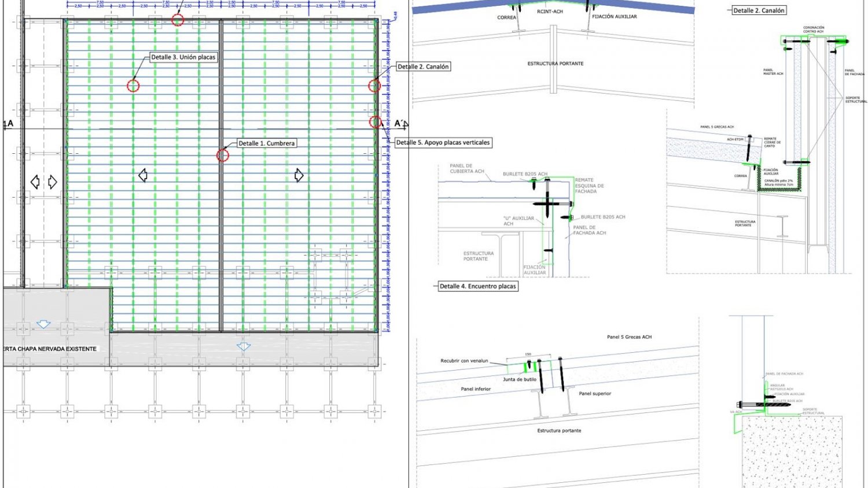This screenshot has height=488, width=868.
Task: Click the 'REMATE CIERRE DE CANTO' annotation
Action: tap(773, 142)
